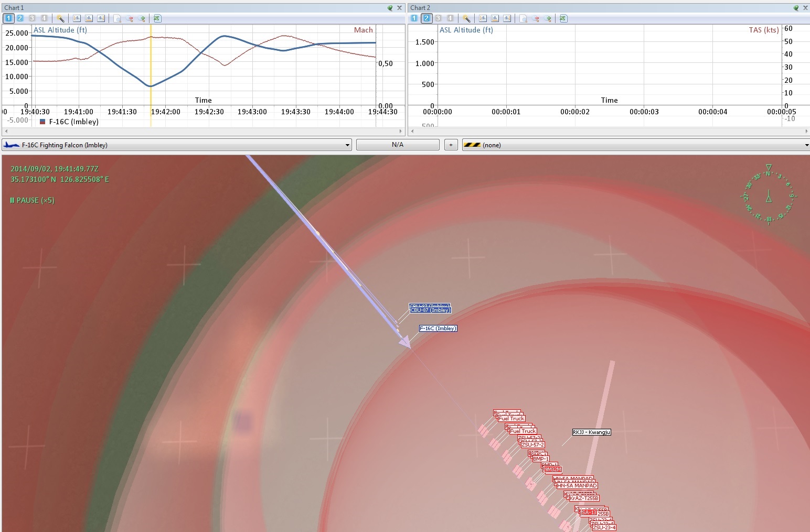Select the 9M32M label in 3D view

click(553, 470)
